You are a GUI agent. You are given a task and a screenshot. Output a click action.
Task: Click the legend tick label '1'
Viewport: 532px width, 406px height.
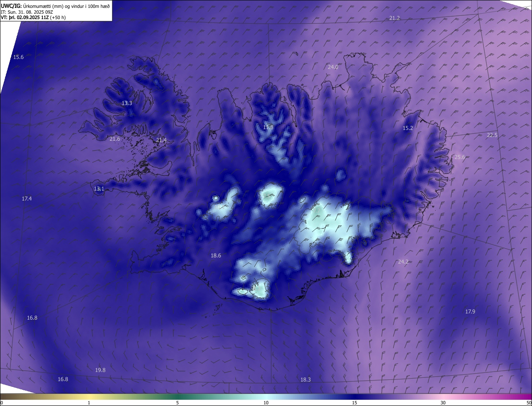(89, 403)
